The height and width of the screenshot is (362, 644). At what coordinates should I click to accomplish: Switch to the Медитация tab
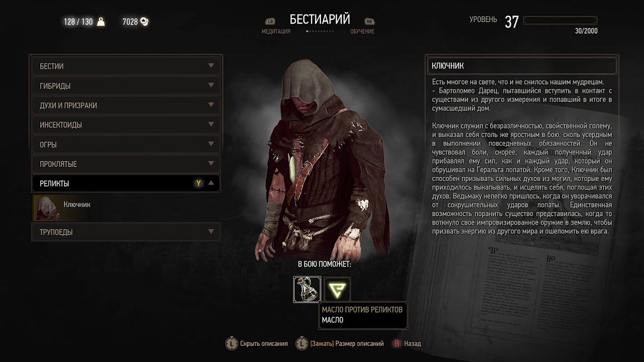point(276,31)
